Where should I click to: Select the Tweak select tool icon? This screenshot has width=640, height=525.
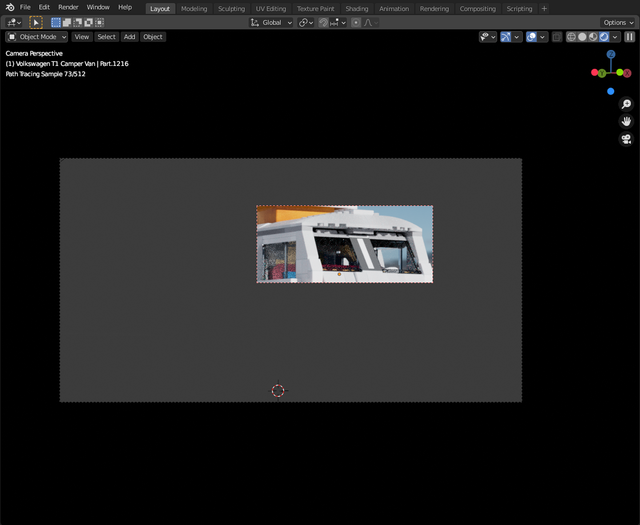click(36, 22)
